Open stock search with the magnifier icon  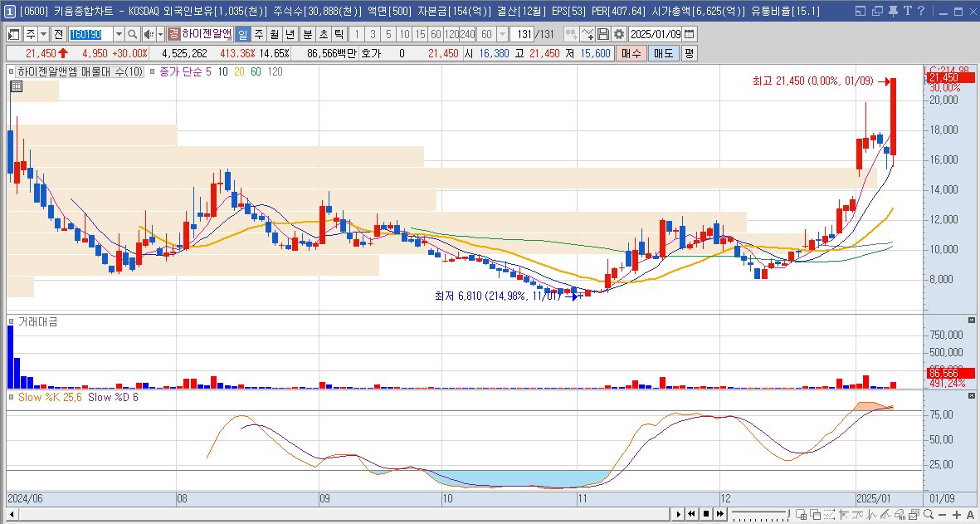pos(133,34)
